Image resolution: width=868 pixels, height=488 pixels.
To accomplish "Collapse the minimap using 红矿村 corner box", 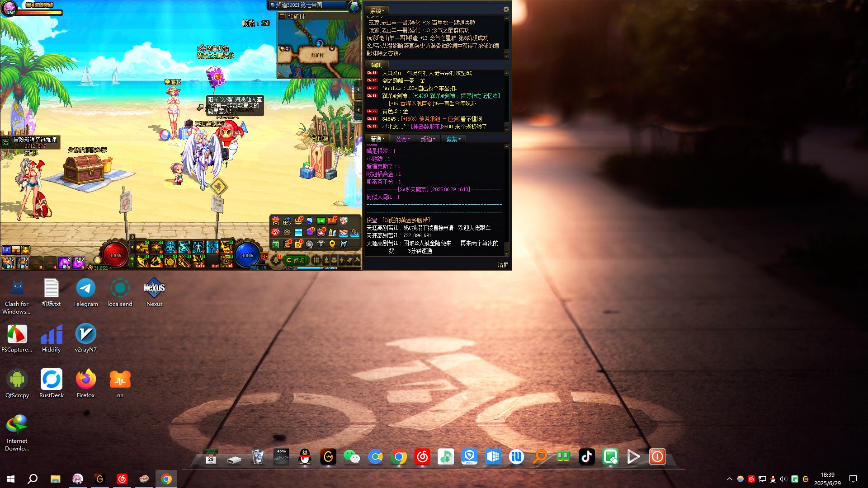I will [x=282, y=16].
